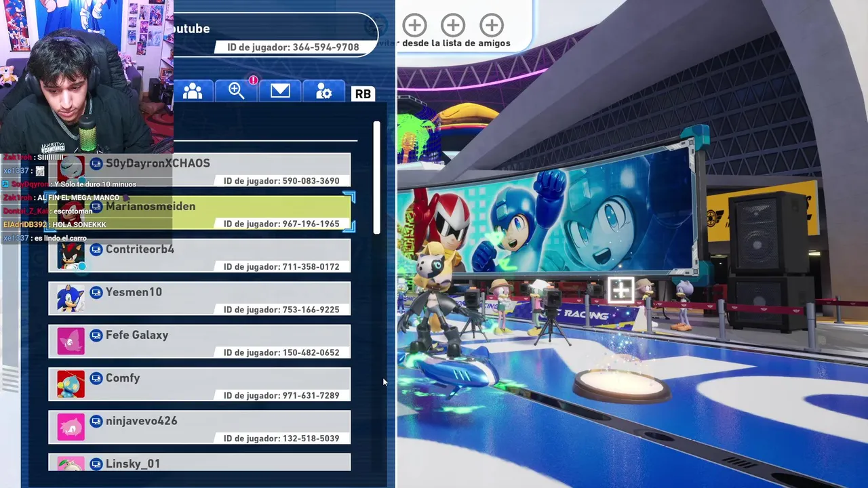Image resolution: width=868 pixels, height=488 pixels.
Task: Click platform icon beside Linsky_01
Action: tap(96, 464)
